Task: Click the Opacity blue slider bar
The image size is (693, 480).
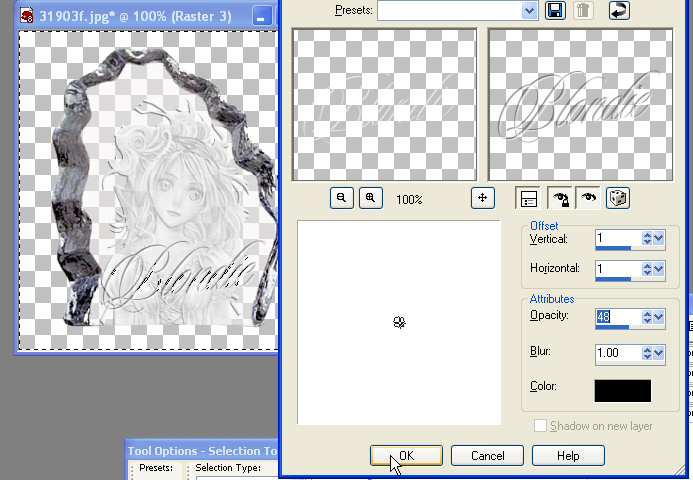Action: (x=612, y=327)
